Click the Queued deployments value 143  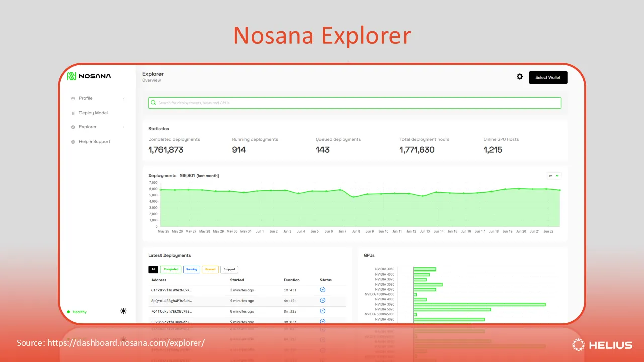[323, 150]
